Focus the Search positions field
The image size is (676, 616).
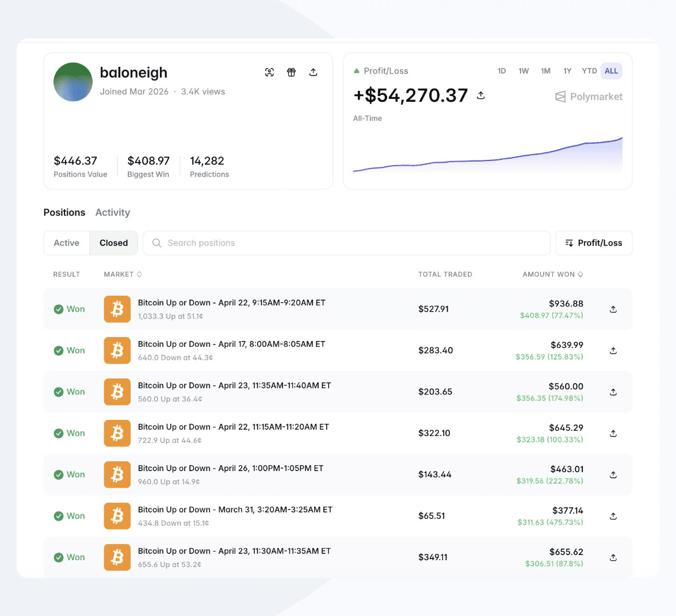tap(346, 243)
